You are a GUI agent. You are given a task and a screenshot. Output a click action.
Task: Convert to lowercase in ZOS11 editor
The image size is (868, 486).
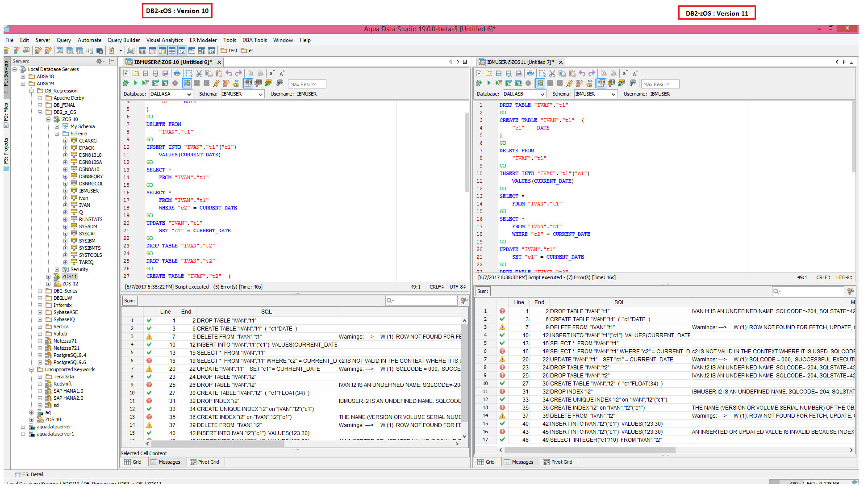coord(625,73)
